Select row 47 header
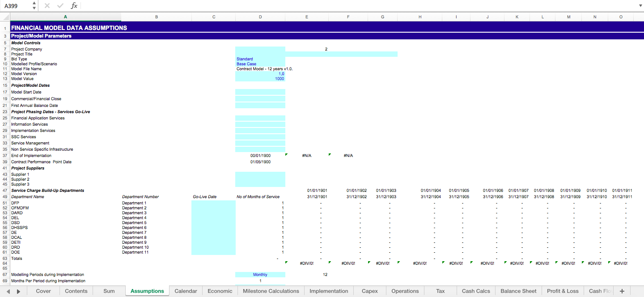Viewport: 644px width, 297px height. (x=5, y=191)
